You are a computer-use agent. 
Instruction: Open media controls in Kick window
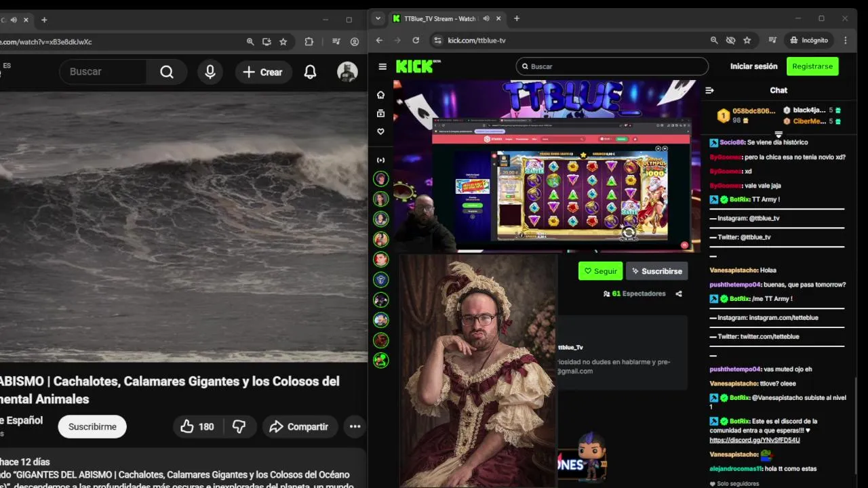[x=772, y=41]
